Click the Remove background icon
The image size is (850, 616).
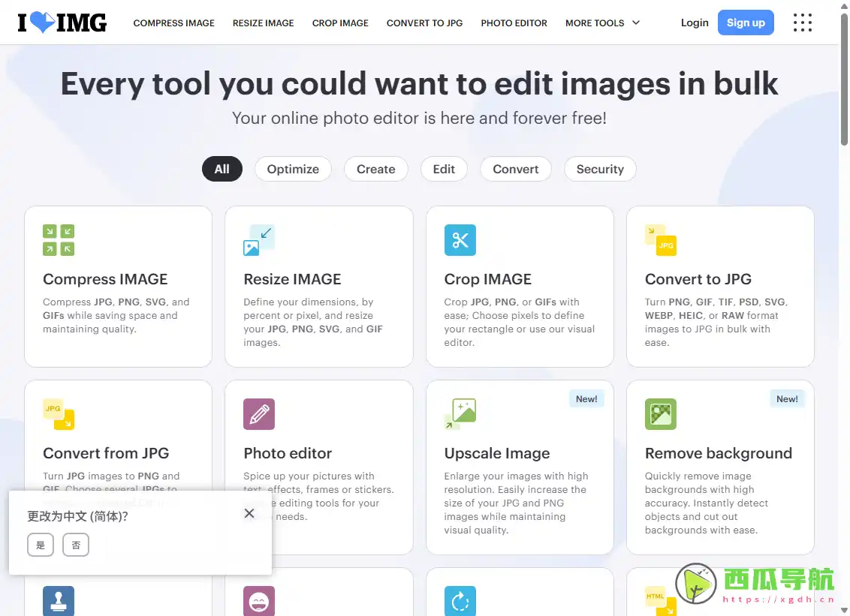[660, 414]
